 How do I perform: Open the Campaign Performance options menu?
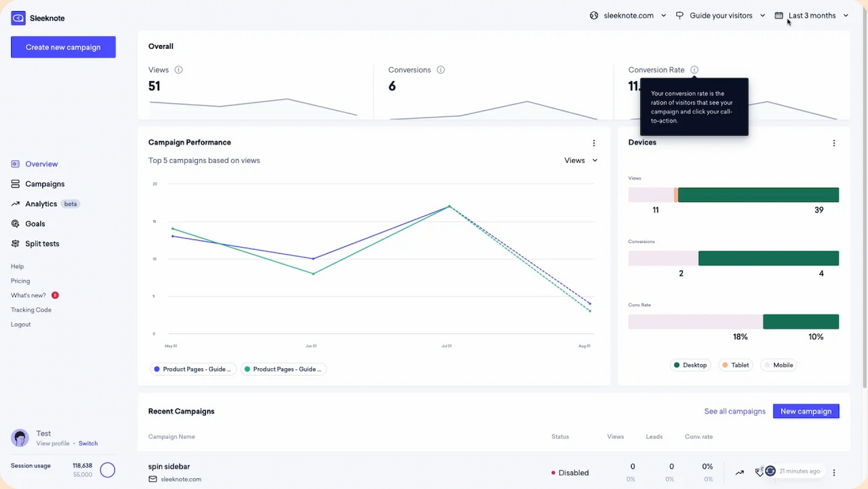[594, 143]
